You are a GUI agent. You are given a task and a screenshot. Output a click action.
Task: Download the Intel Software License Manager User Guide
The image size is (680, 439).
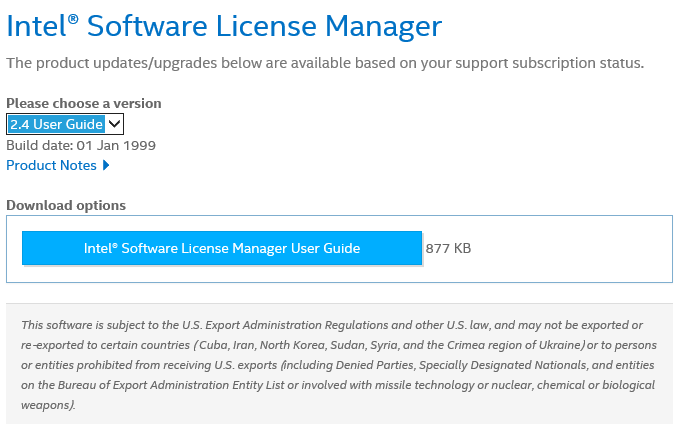[x=221, y=248]
